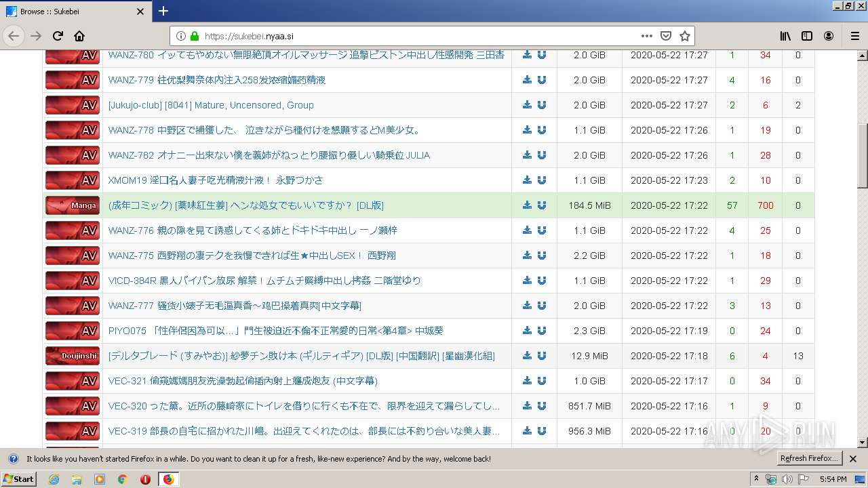Select the Browse :: Sukebei tab

(75, 12)
